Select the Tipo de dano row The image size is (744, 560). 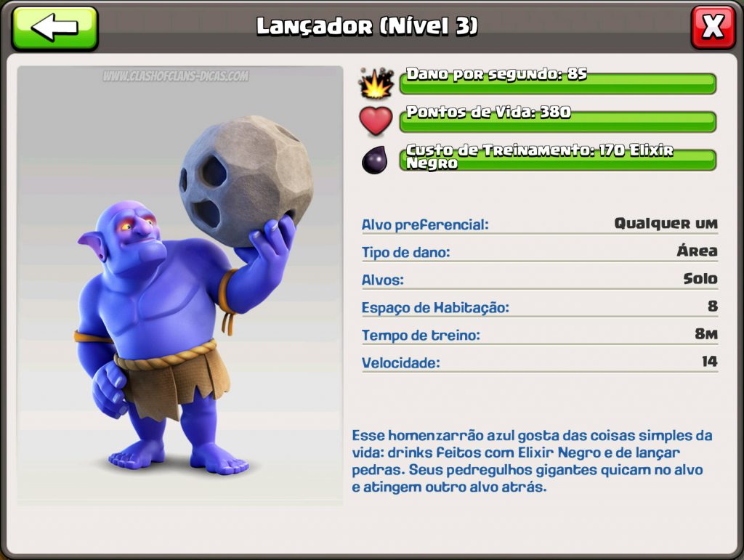click(540, 251)
